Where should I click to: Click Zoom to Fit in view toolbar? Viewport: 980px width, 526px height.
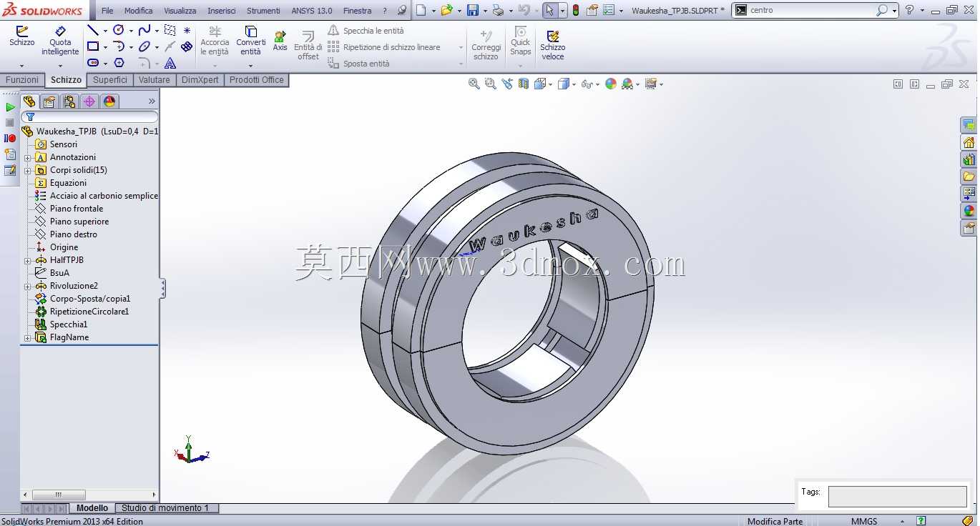(474, 84)
